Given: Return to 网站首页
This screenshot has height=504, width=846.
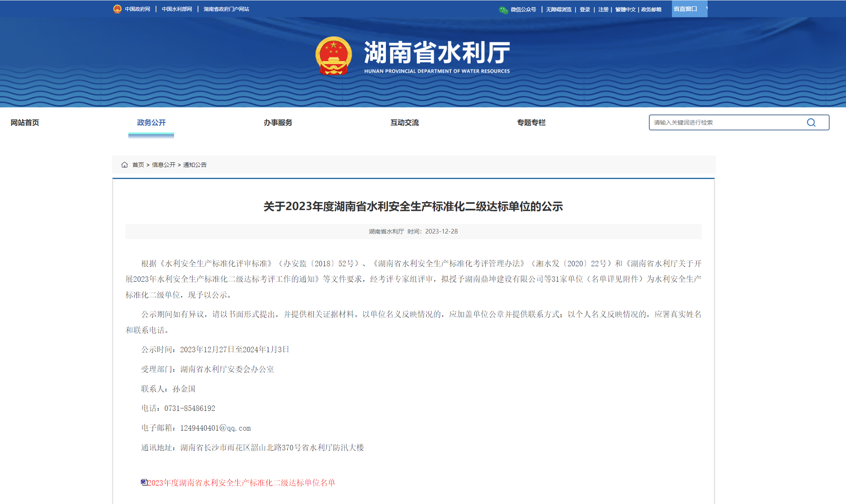Looking at the screenshot, I should 25,122.
